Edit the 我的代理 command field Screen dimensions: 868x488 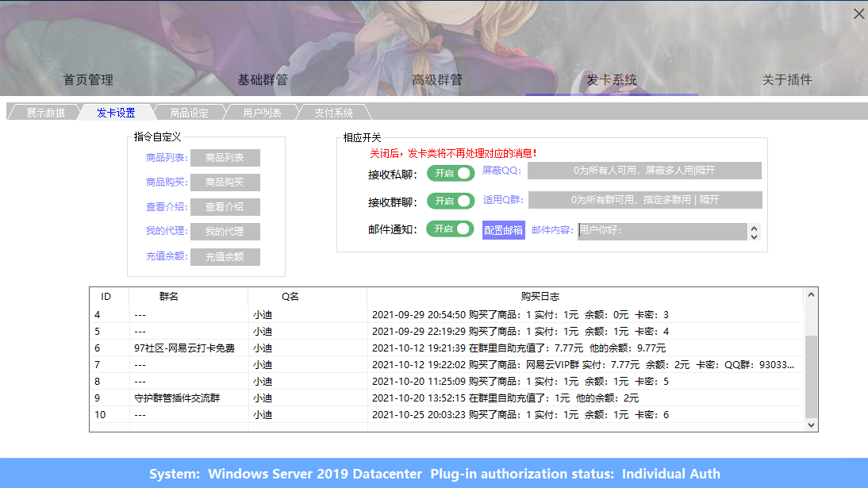[225, 232]
